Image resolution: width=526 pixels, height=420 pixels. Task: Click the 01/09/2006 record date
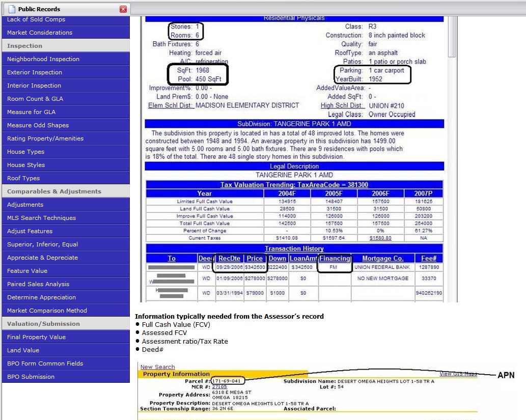(x=230, y=278)
